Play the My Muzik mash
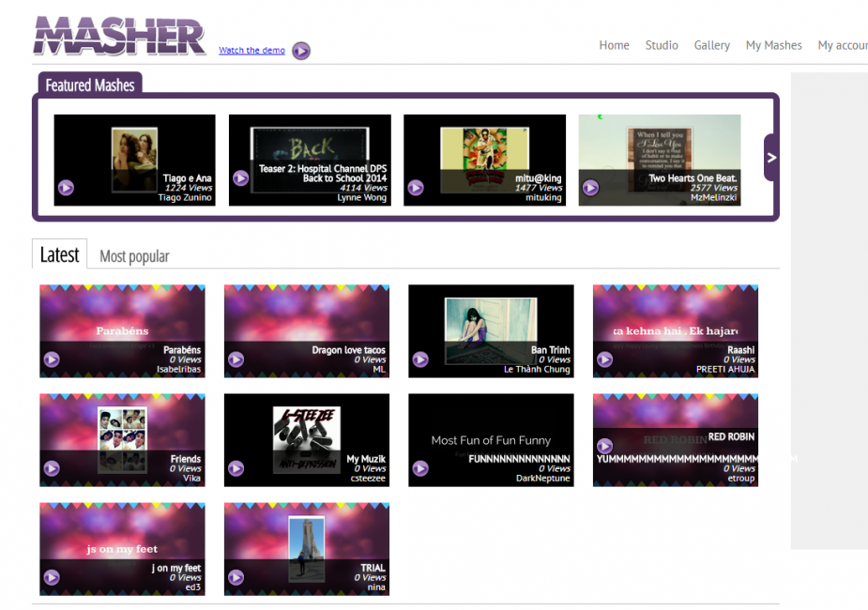Image resolution: width=868 pixels, height=610 pixels. tap(236, 468)
